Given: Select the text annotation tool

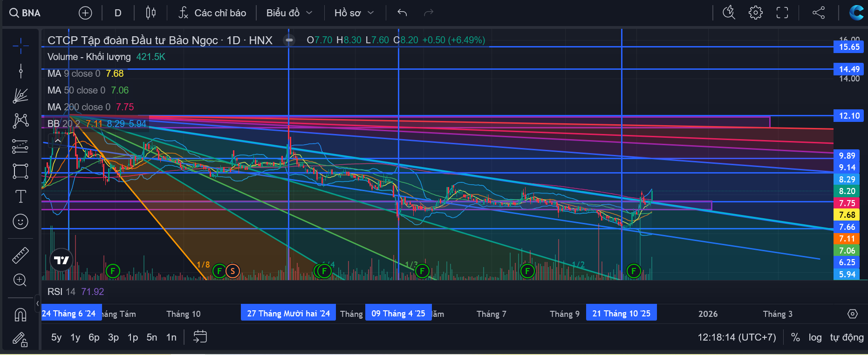Looking at the screenshot, I should pyautogui.click(x=21, y=196).
